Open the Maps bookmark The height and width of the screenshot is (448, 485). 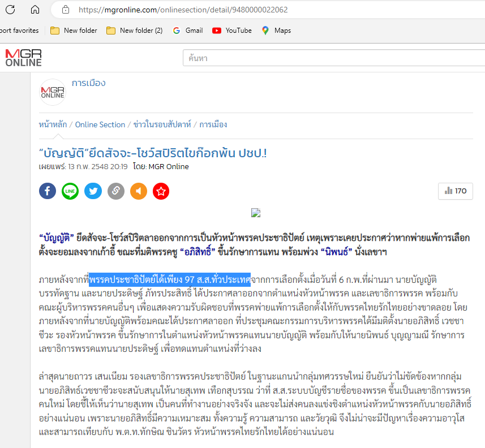click(x=277, y=31)
